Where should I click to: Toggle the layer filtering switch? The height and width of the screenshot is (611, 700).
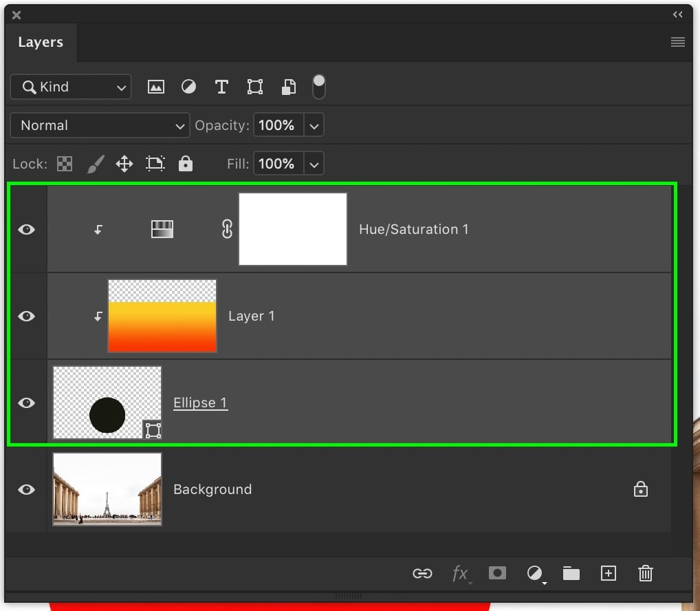pos(318,87)
